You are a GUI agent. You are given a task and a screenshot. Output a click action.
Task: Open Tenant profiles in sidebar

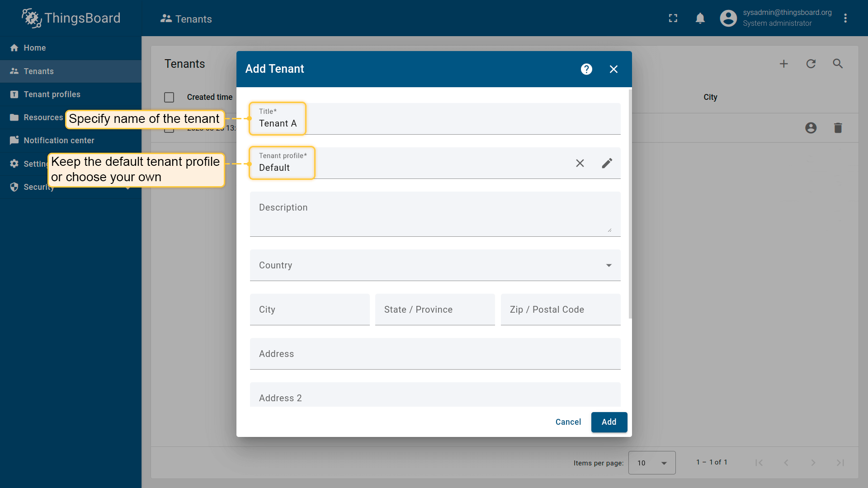click(x=52, y=94)
